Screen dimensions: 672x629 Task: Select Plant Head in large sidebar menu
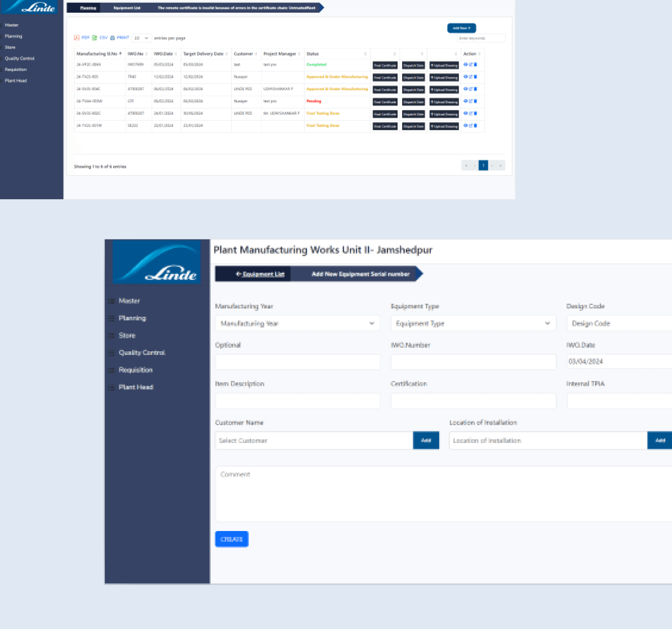[x=136, y=387]
